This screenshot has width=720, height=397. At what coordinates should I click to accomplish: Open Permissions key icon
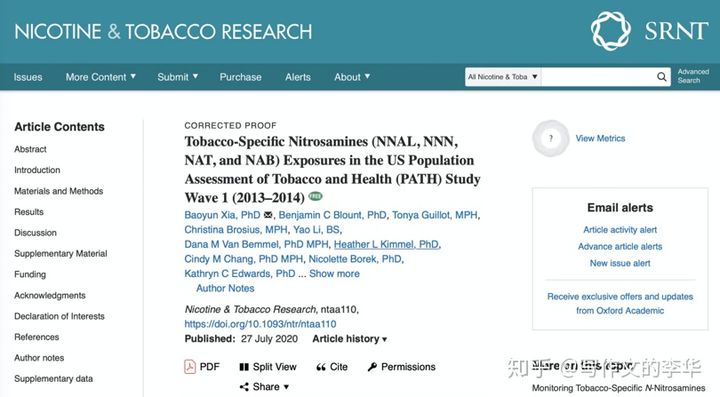point(372,367)
